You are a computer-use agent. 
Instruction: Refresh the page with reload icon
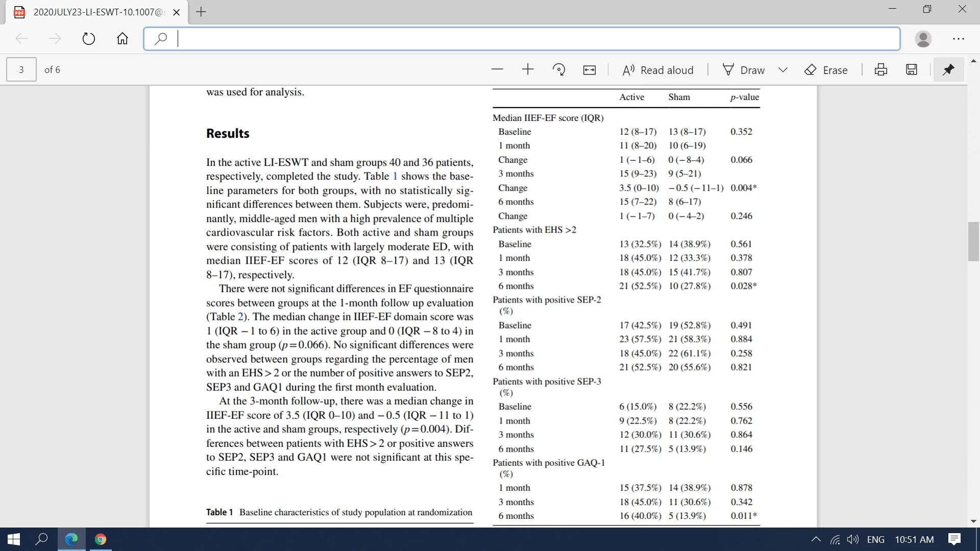point(89,39)
